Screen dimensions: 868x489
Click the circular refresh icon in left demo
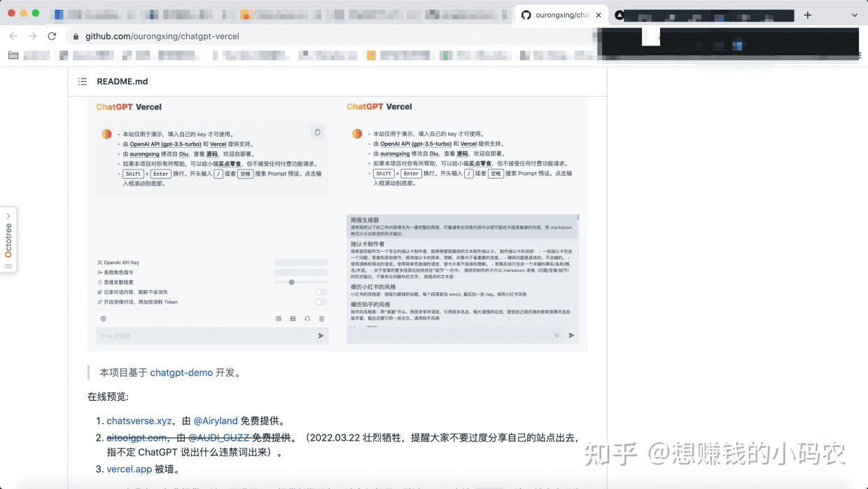(x=307, y=318)
